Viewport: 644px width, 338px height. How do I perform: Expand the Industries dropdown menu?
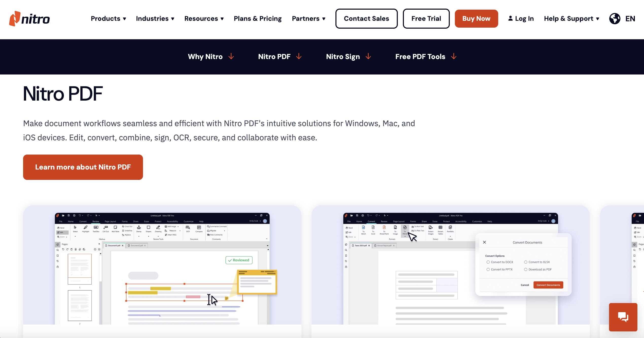click(155, 18)
